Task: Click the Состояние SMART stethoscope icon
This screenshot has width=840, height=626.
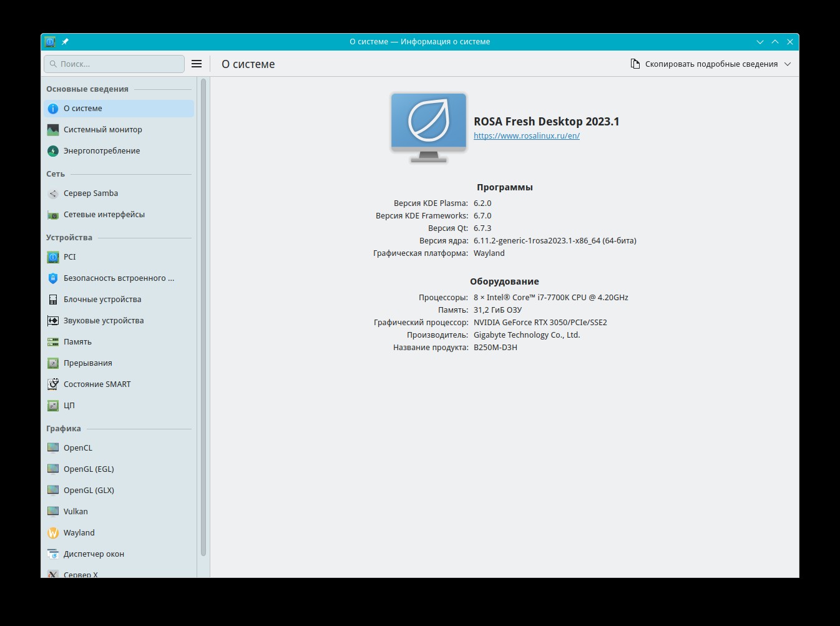Action: point(53,384)
